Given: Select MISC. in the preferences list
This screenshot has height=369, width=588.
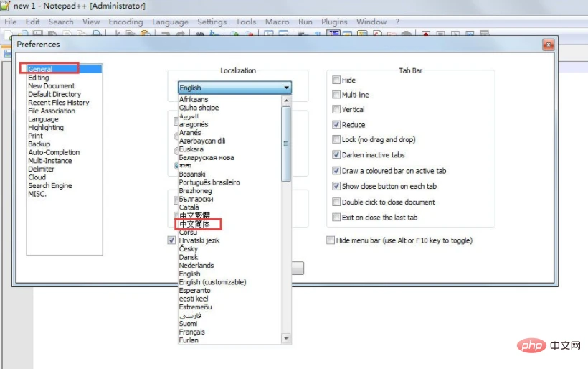Looking at the screenshot, I should (x=37, y=194).
